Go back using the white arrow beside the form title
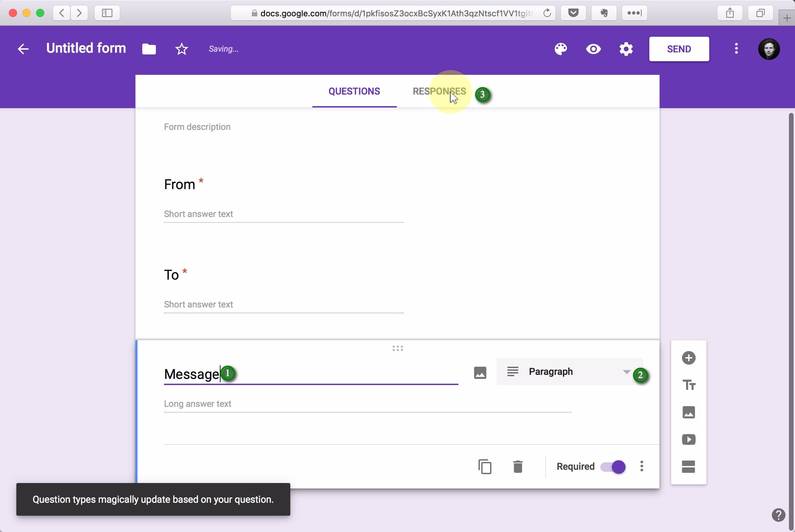This screenshot has width=795, height=532. [x=23, y=49]
